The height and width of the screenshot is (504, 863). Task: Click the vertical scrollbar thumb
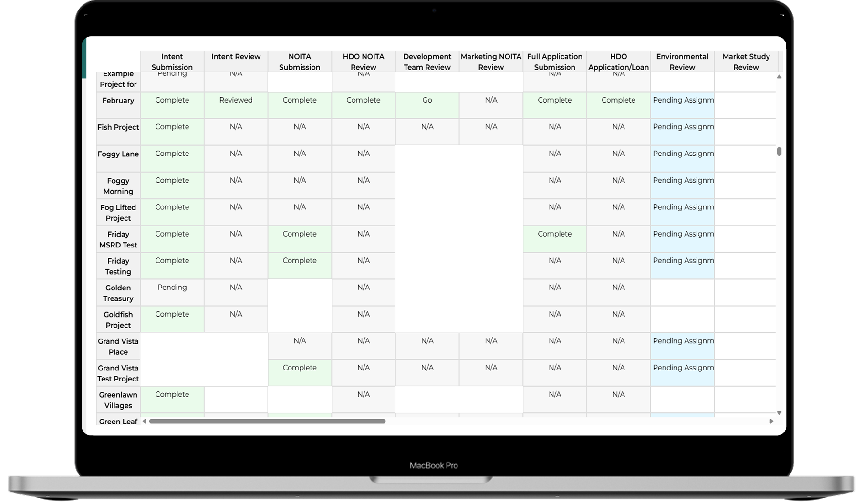point(779,152)
